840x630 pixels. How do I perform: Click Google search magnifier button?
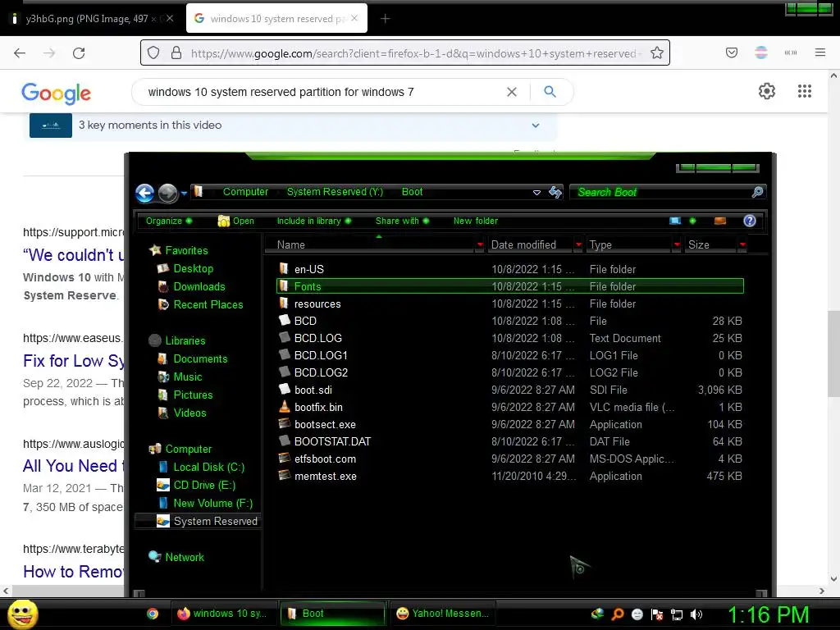550,92
